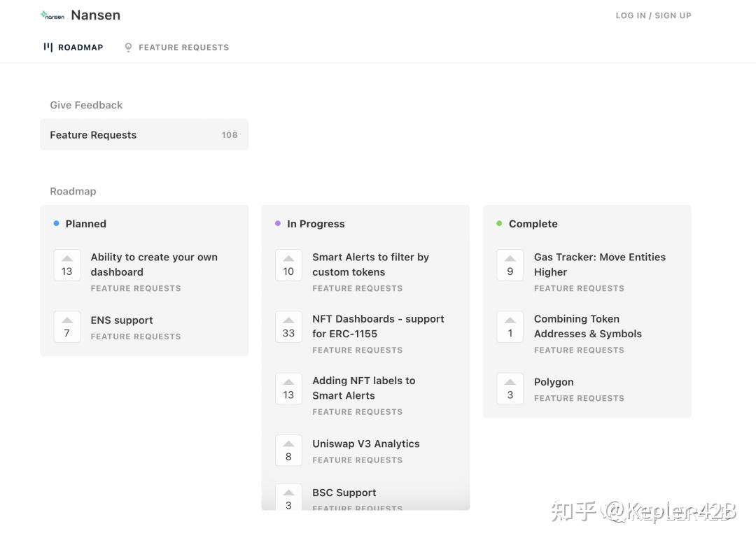756x545 pixels.
Task: Open the Uniswap V3 Analytics post
Action: point(366,444)
